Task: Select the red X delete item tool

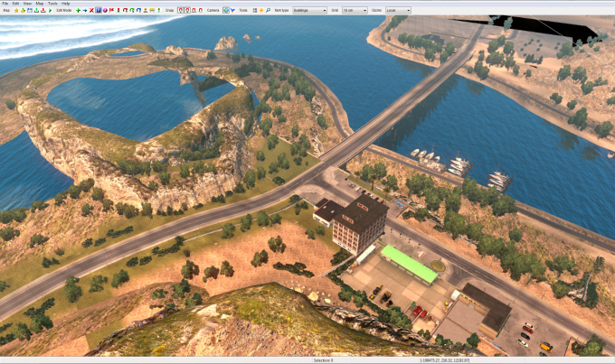Action: pos(91,10)
